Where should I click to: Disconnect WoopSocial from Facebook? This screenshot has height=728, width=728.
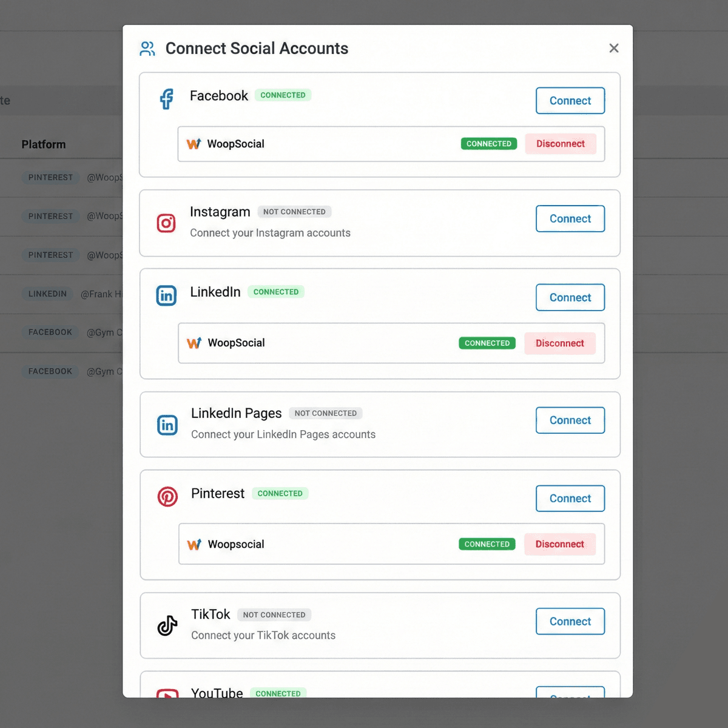pyautogui.click(x=561, y=144)
